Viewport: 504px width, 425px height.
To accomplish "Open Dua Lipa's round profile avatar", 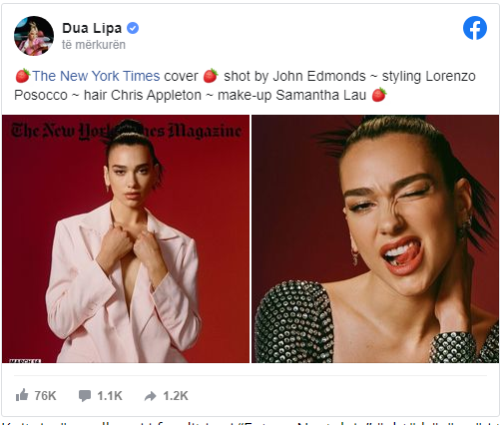I will pyautogui.click(x=34, y=36).
